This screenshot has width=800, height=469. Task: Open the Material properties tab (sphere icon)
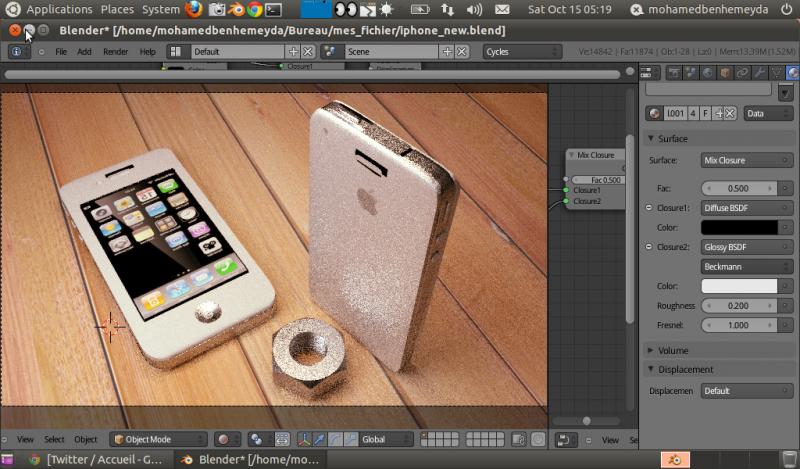point(792,73)
